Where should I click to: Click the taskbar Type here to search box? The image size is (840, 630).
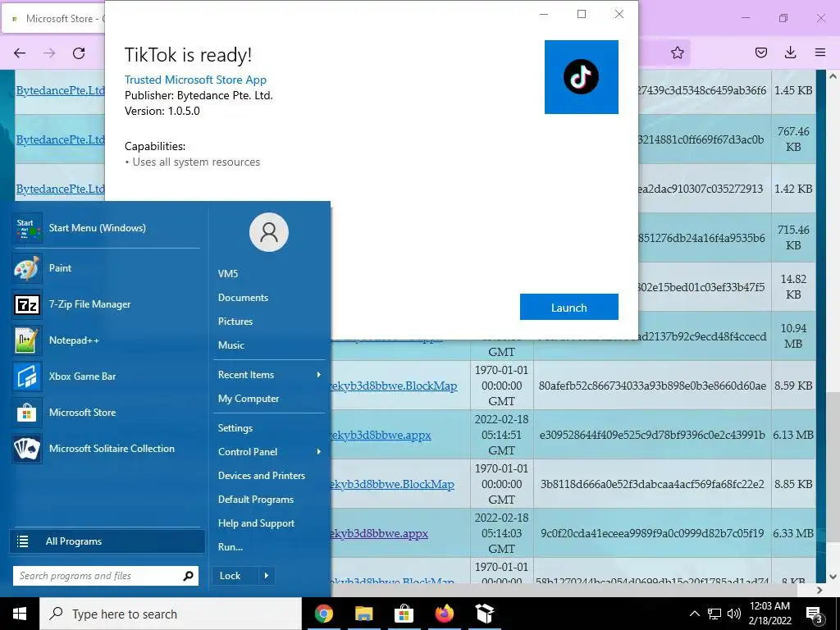tap(171, 614)
